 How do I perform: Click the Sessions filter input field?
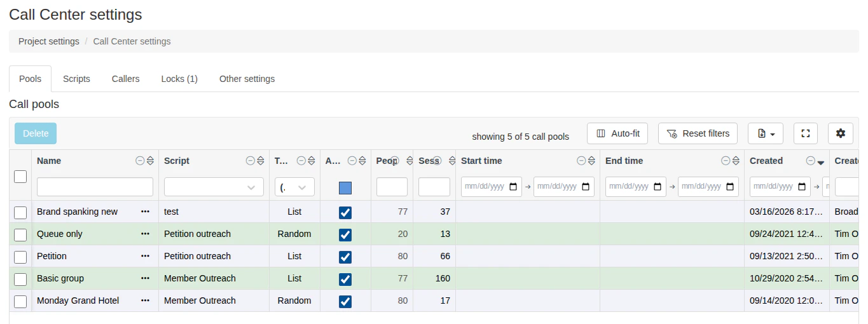point(434,187)
